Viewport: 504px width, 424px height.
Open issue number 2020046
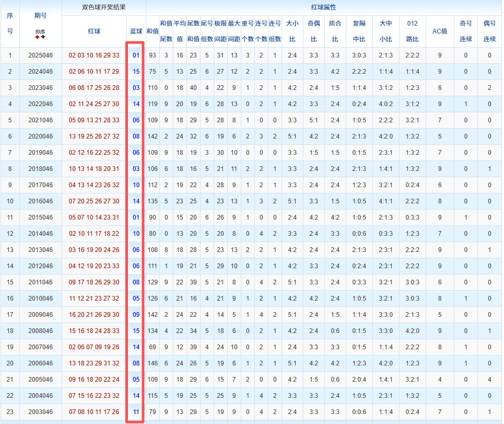tap(40, 136)
